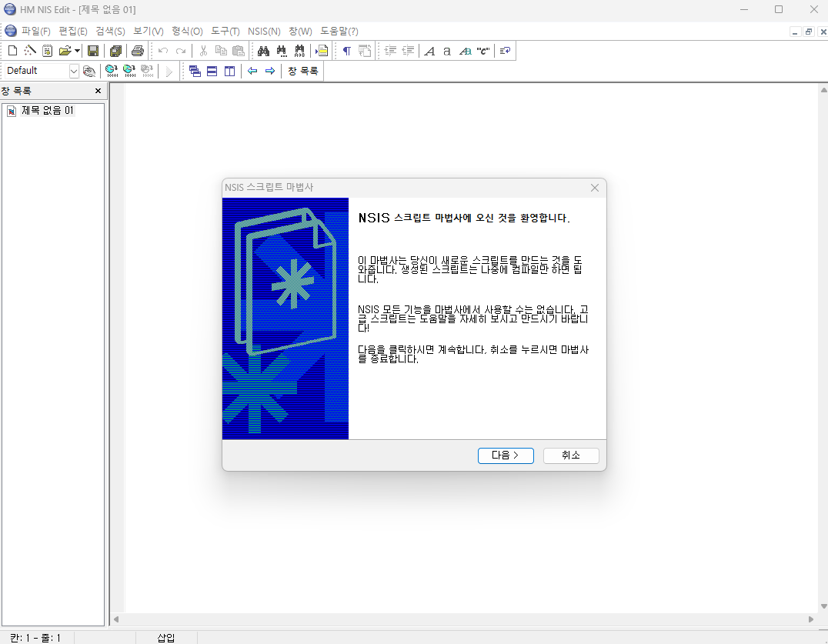Redo the last undone edit
The width and height of the screenshot is (828, 644).
click(x=181, y=51)
